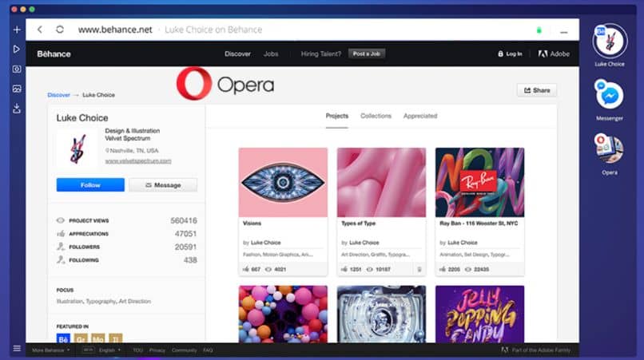Image resolution: width=644 pixels, height=360 pixels.
Task: Click the small icon on Types of Type card
Action: 419,269
